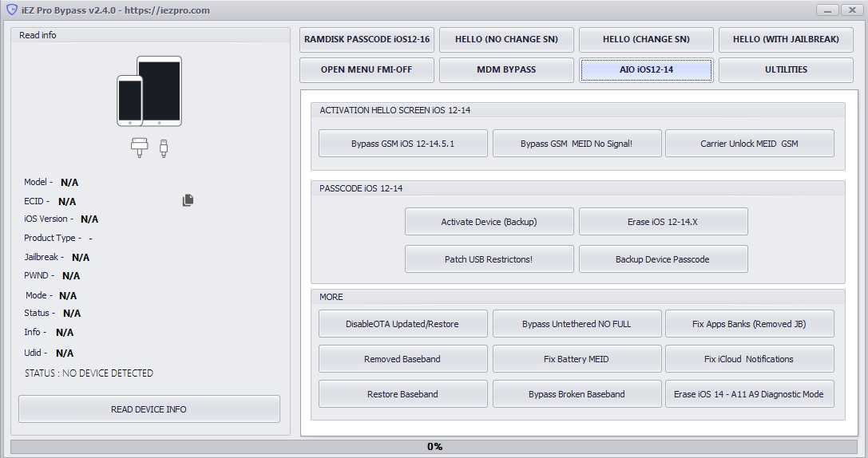Image resolution: width=868 pixels, height=458 pixels.
Task: Select the MDM BYPASS tab
Action: pyautogui.click(x=506, y=69)
